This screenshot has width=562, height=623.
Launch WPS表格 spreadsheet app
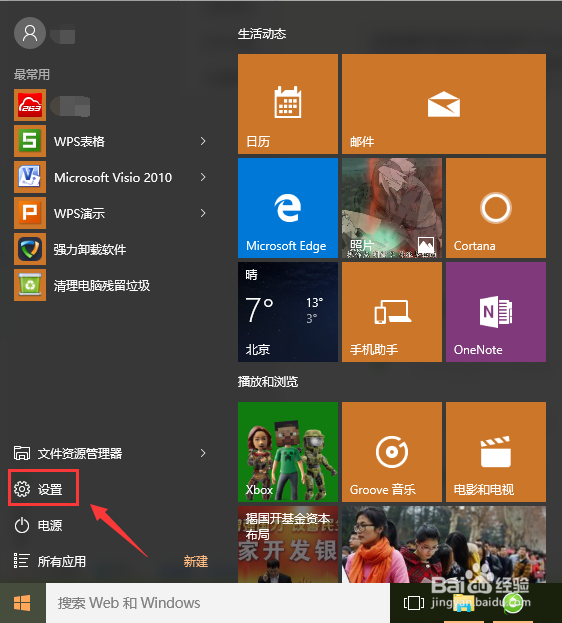click(79, 141)
